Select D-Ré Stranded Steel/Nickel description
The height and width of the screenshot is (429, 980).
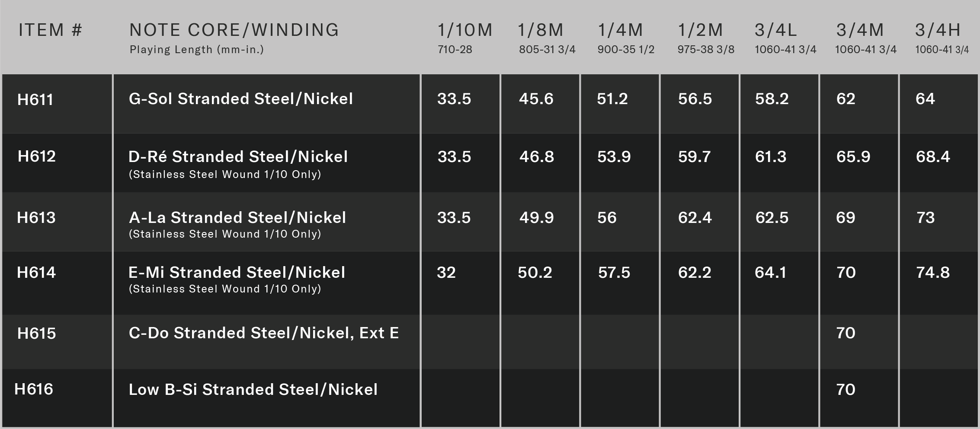coord(238,157)
